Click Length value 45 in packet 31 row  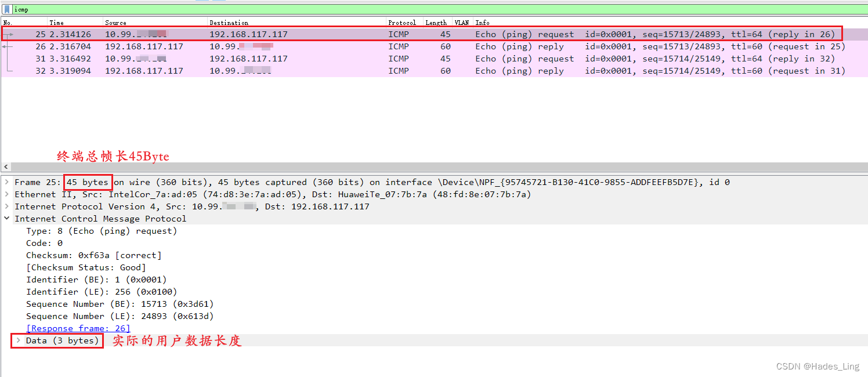pos(445,59)
